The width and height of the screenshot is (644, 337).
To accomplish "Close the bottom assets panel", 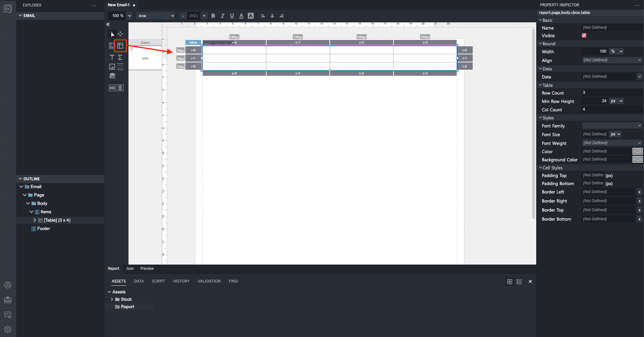I will click(530, 282).
